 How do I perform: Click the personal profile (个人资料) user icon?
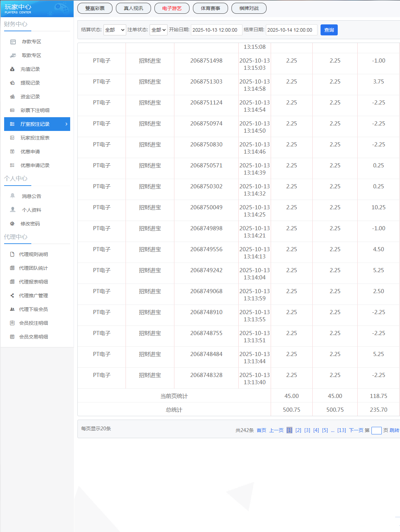coord(13,210)
